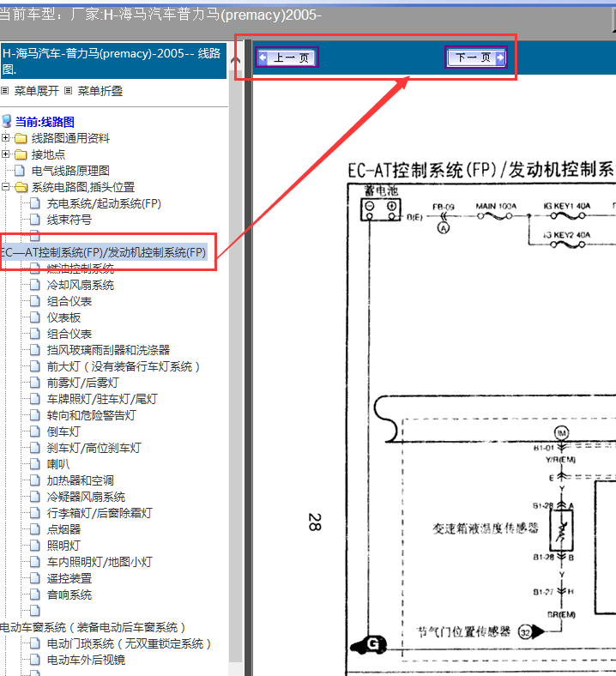Open 挡风玻璃雨刮器和洗涤器 page
This screenshot has height=676, width=616.
pos(108,350)
